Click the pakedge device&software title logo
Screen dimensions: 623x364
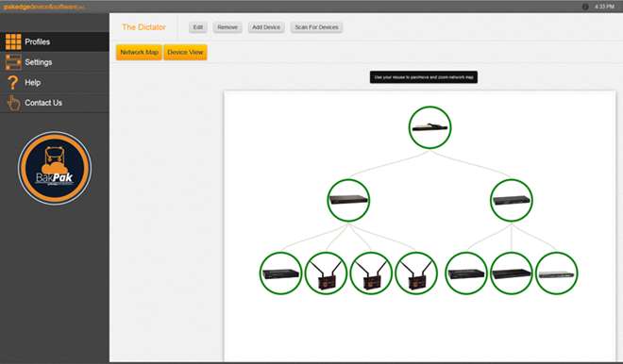click(x=43, y=7)
